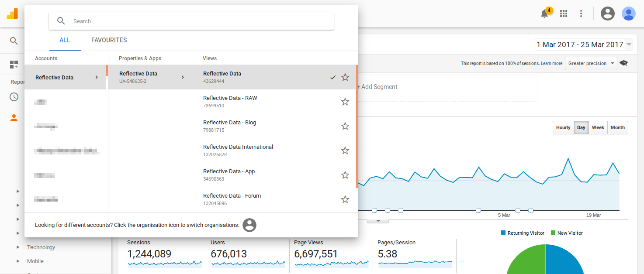Click Add Segment box
This screenshot has height=274, width=644.
(447, 88)
